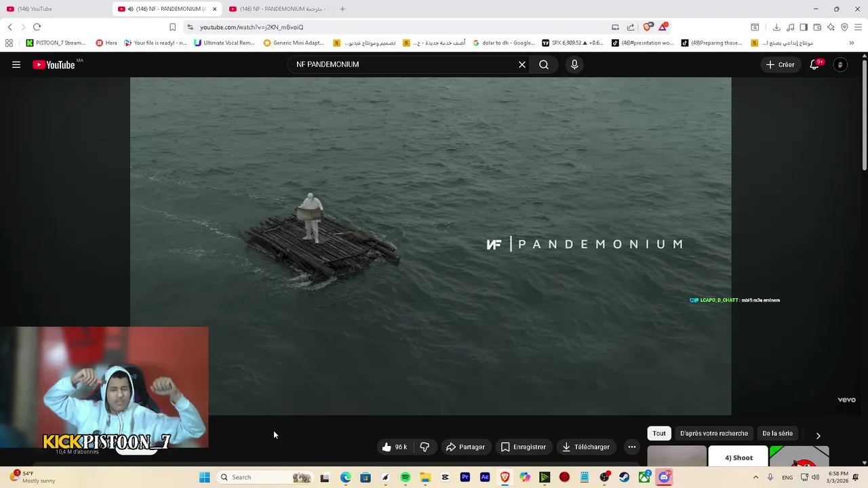Dislike the video
The height and width of the screenshot is (488, 868).
(425, 447)
